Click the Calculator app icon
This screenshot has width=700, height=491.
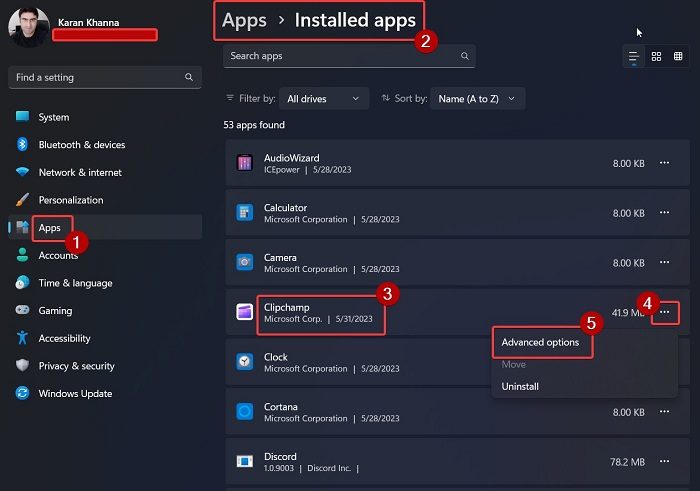tap(244, 212)
